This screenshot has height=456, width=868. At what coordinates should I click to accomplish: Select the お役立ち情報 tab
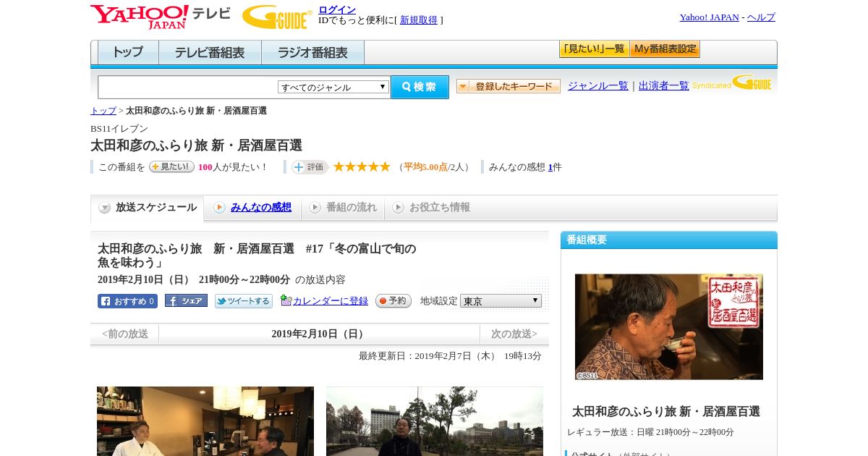coord(431,208)
